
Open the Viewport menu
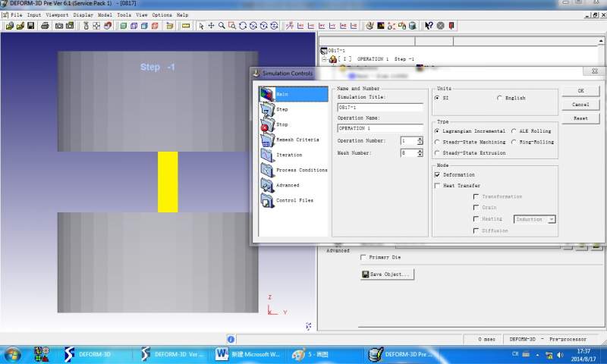tap(57, 15)
